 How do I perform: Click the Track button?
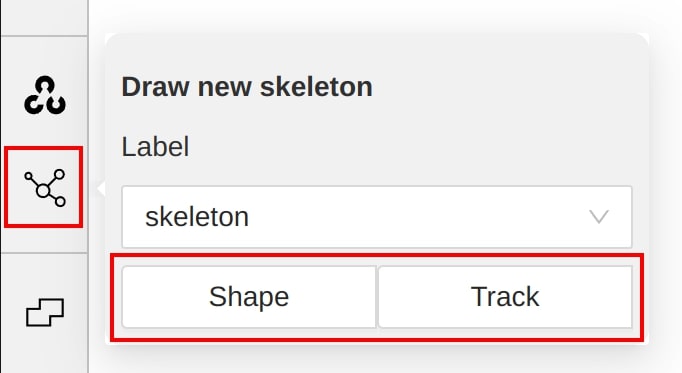(x=505, y=296)
